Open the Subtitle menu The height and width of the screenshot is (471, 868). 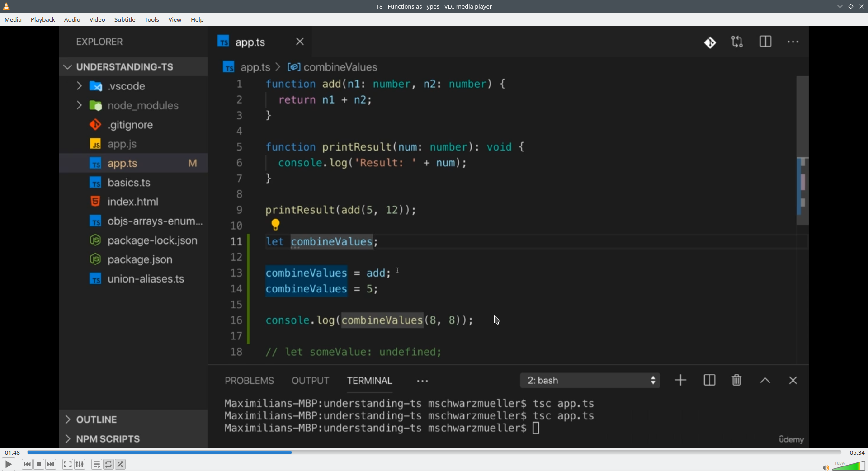point(125,19)
